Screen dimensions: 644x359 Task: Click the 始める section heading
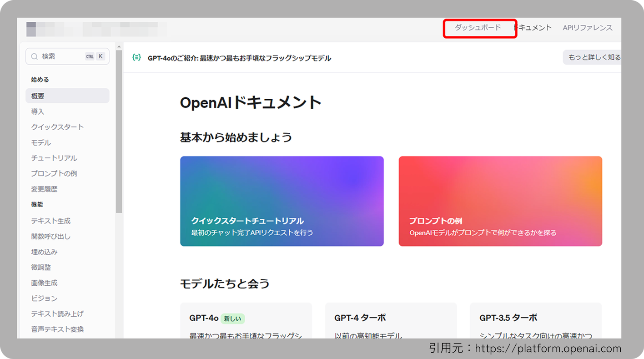click(40, 80)
